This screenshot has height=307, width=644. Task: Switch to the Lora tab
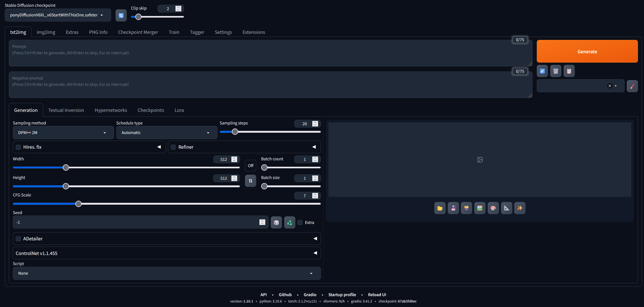click(x=179, y=110)
